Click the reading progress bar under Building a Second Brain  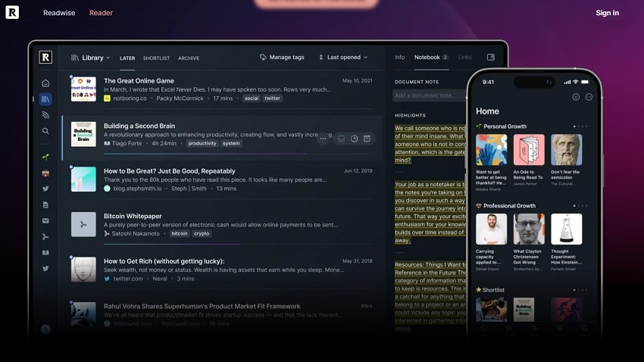(238, 154)
